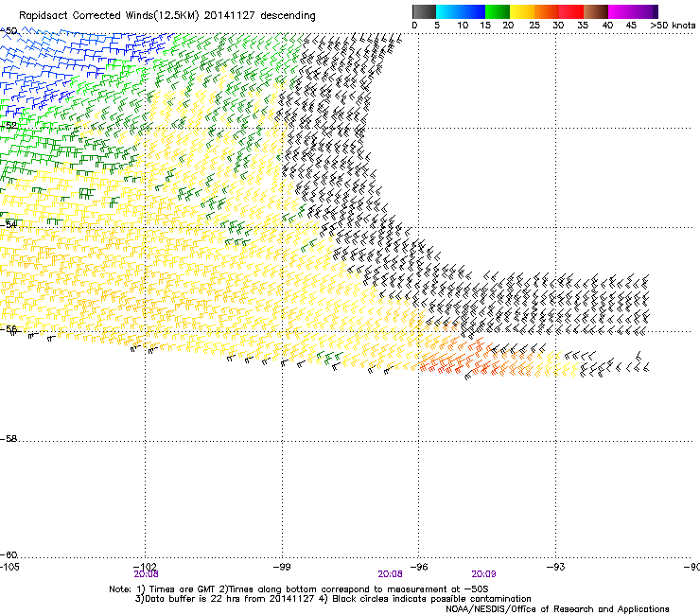This screenshot has width=700, height=615.
Task: Click the '-54' latitude axis label
Action: point(9,224)
